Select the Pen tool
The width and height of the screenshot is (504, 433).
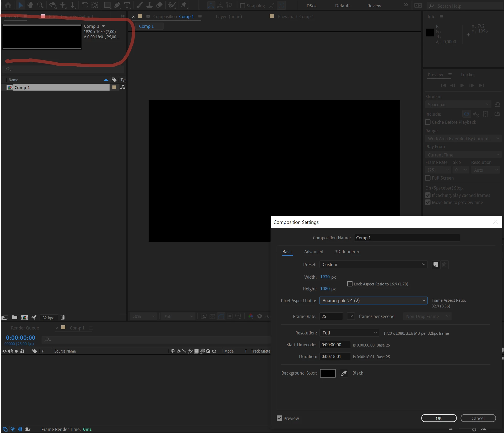(117, 5)
